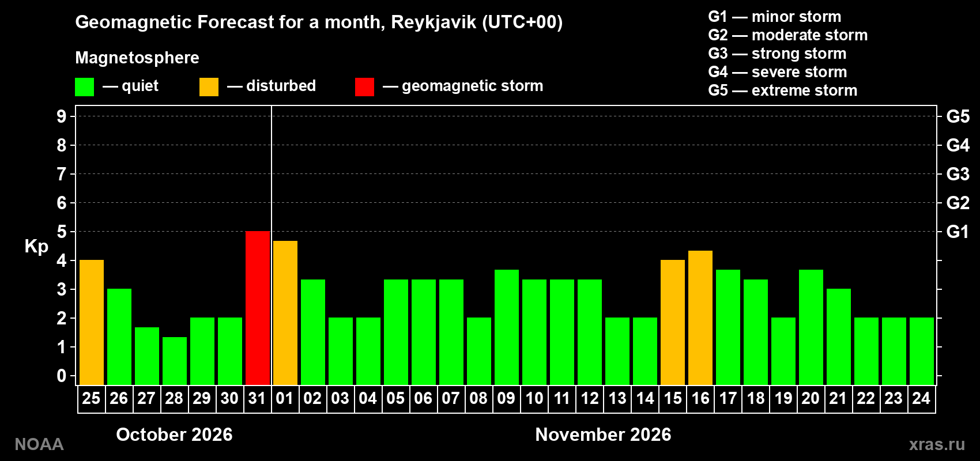Click the "G1 — minor storm" legend line
The height and width of the screenshot is (461, 980).
775,17
